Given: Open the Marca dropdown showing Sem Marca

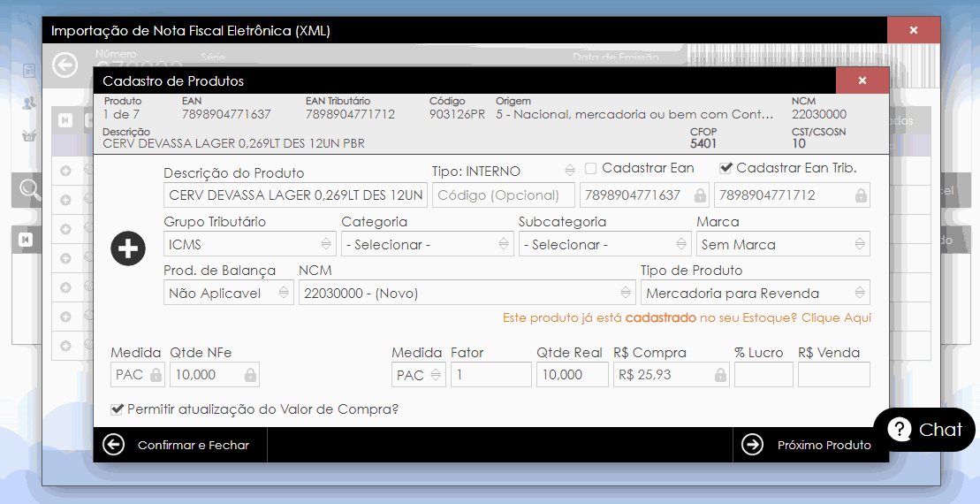Looking at the screenshot, I should coord(783,244).
